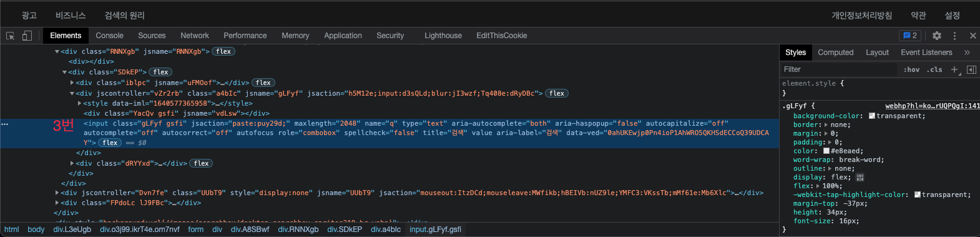Open the 광고 page link

point(29,15)
